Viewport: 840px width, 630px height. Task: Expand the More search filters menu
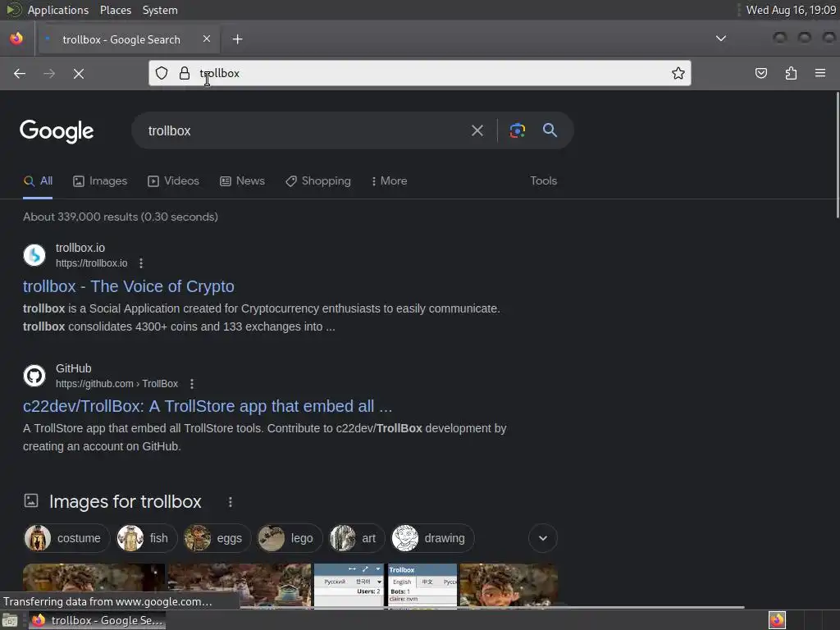pos(390,181)
